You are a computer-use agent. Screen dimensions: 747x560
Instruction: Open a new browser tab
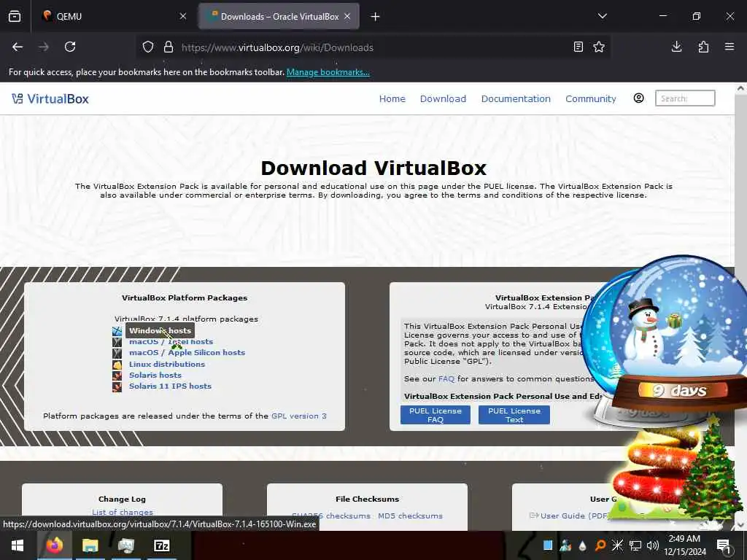tap(375, 17)
